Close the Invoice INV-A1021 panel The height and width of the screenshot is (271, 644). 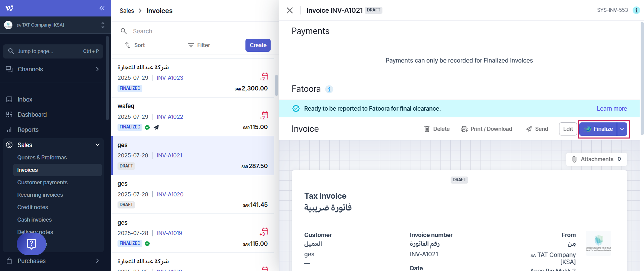[289, 10]
